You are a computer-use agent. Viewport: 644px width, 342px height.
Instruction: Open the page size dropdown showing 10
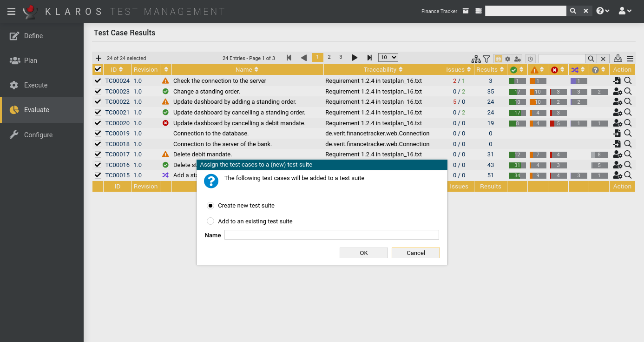[388, 57]
